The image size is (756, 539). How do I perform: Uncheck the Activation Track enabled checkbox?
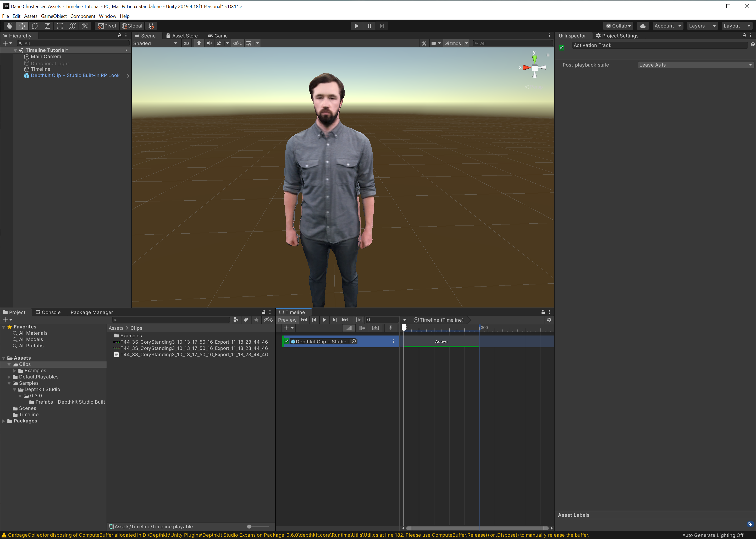[561, 48]
